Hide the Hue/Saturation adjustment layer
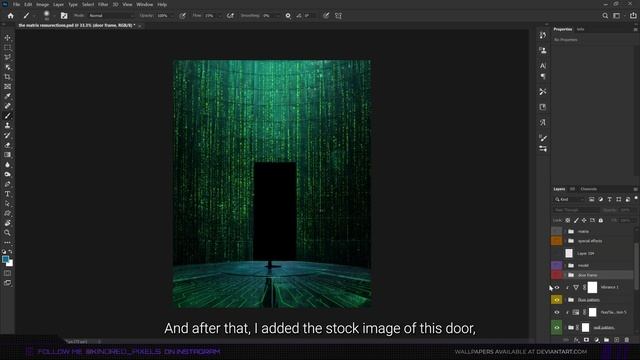 [x=557, y=312]
